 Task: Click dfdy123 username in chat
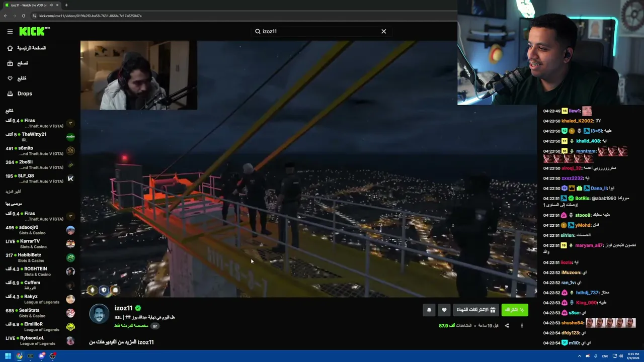pos(571,333)
